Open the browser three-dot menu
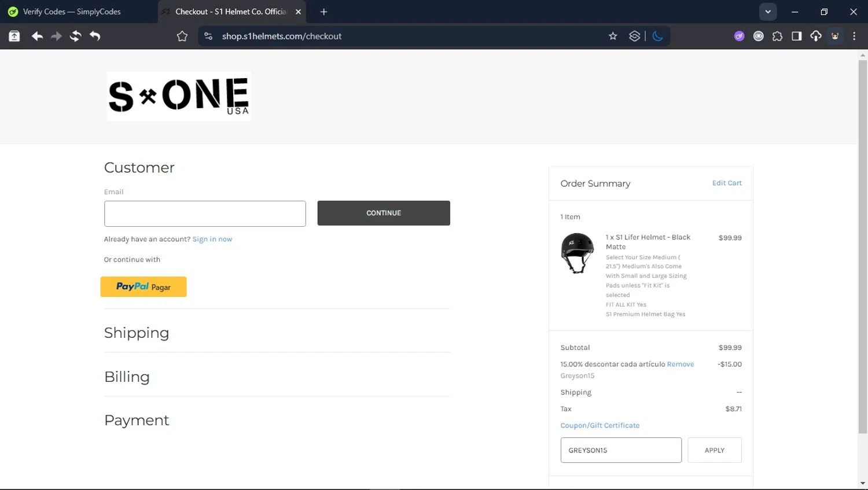The width and height of the screenshot is (868, 490). click(x=854, y=36)
